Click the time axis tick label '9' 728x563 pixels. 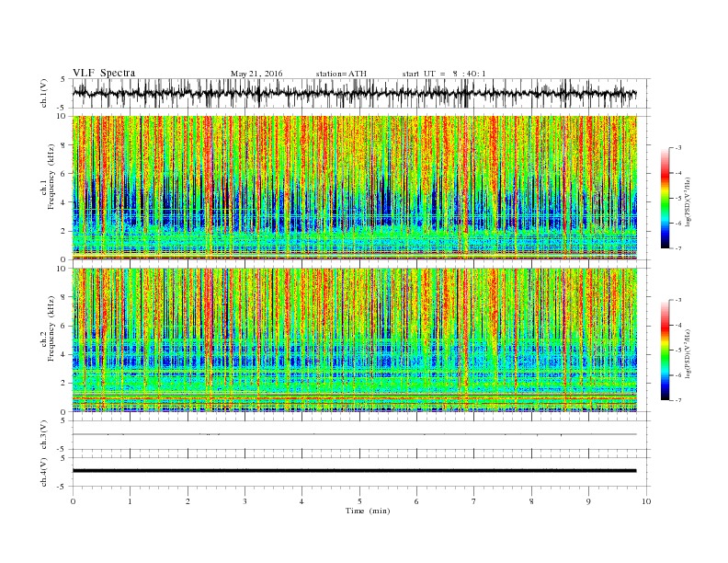[x=588, y=501]
